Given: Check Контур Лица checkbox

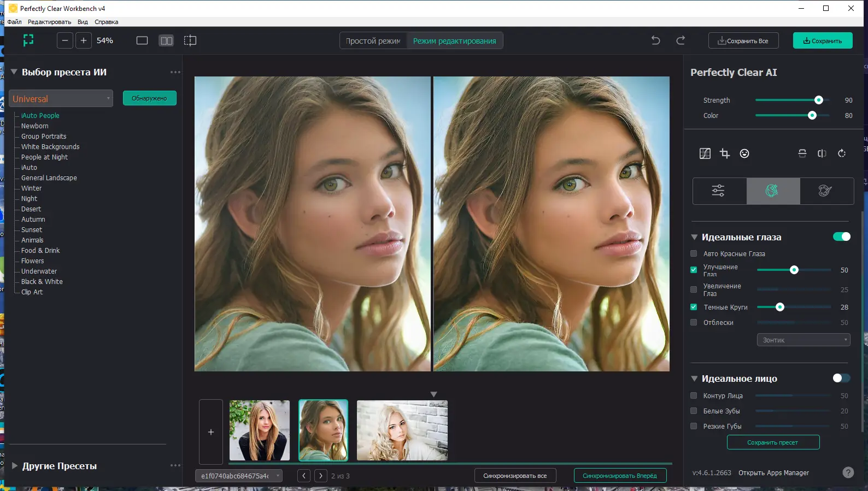Looking at the screenshot, I should tap(694, 395).
